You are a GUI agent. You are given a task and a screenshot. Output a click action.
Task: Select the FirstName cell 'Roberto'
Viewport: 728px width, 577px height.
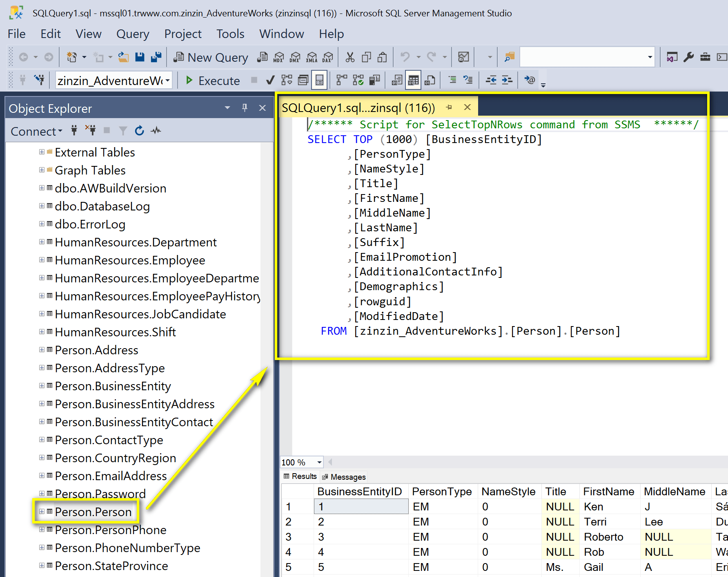click(610, 537)
